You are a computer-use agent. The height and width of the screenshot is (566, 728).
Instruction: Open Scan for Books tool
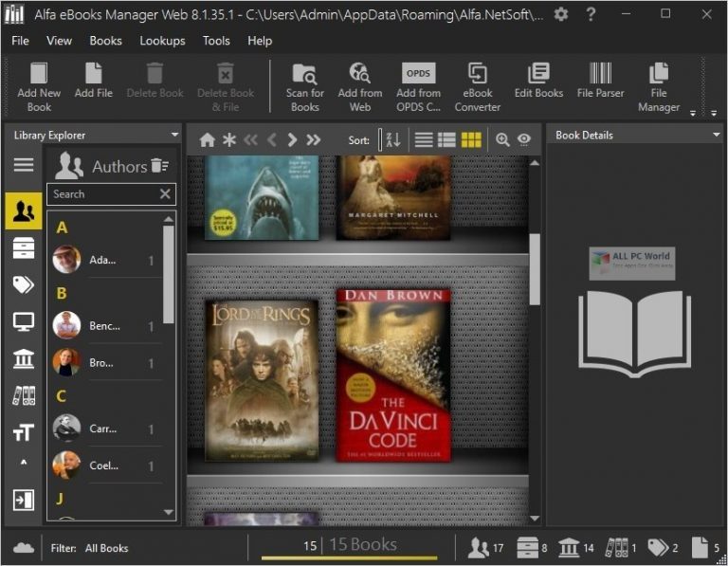[x=305, y=87]
